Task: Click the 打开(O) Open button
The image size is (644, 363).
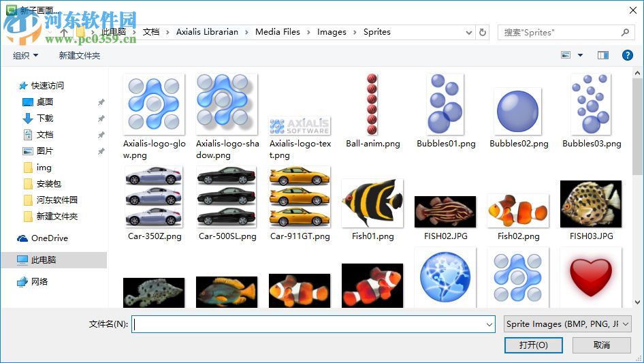Action: [x=533, y=345]
